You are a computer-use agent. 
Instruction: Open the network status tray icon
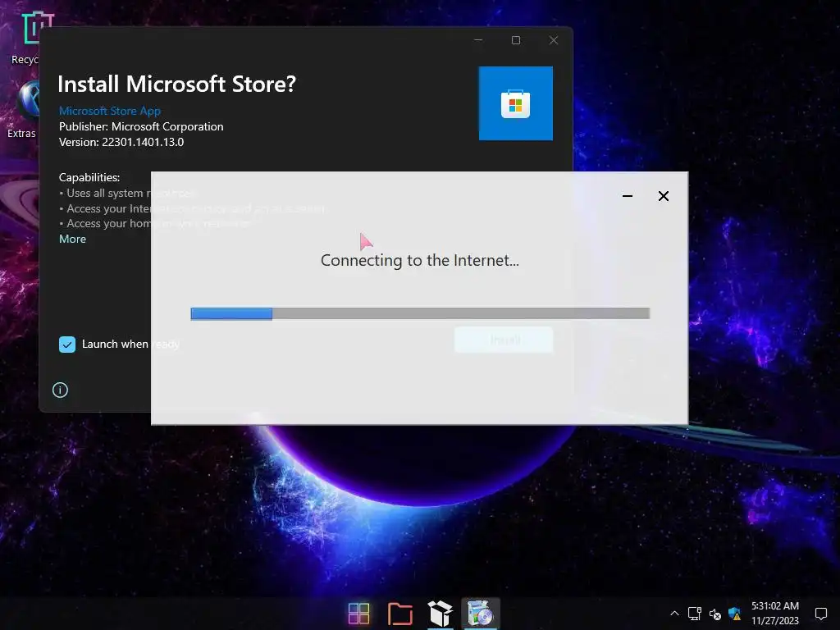(695, 614)
